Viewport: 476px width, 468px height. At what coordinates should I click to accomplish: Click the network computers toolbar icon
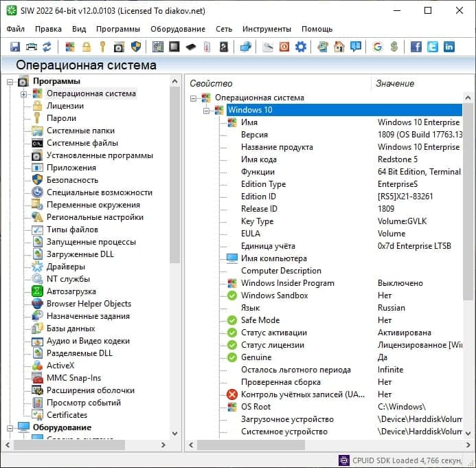246,47
